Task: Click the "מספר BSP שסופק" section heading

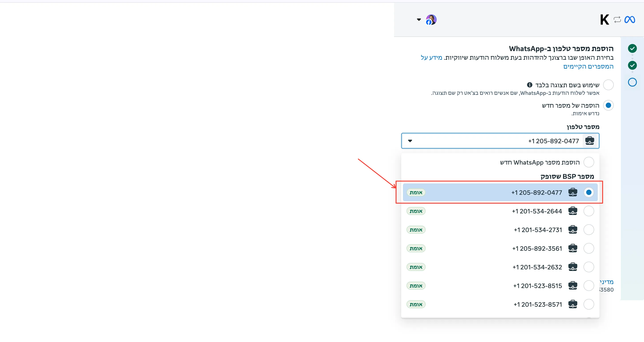Action: click(567, 177)
